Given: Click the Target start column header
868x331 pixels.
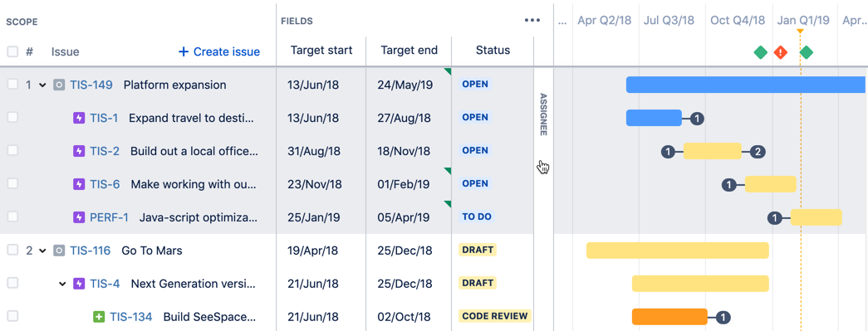Looking at the screenshot, I should point(321,51).
